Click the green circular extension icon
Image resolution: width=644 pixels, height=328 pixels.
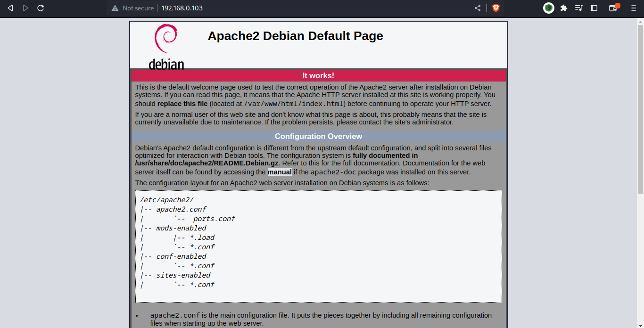pos(549,8)
